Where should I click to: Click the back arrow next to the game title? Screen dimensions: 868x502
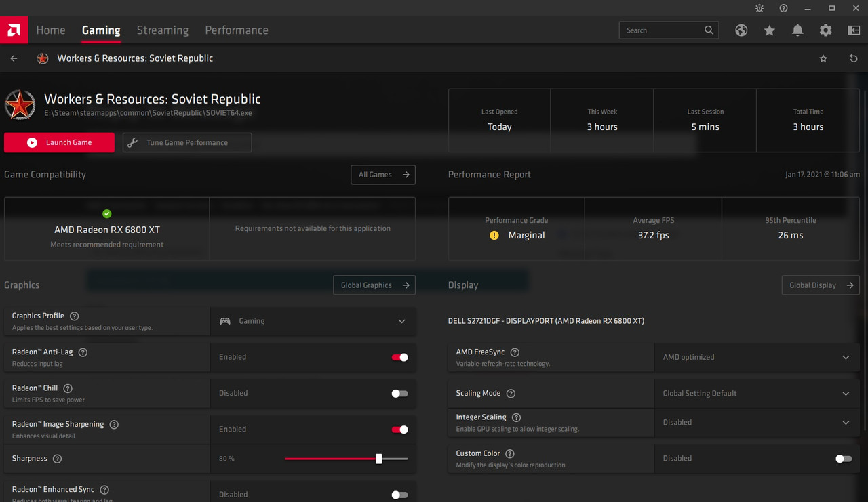coord(14,58)
